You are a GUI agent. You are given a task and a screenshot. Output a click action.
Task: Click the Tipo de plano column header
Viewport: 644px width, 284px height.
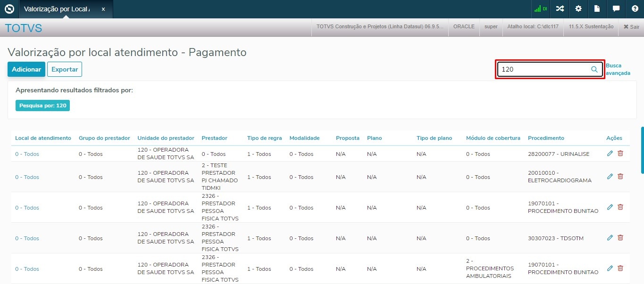pyautogui.click(x=434, y=138)
